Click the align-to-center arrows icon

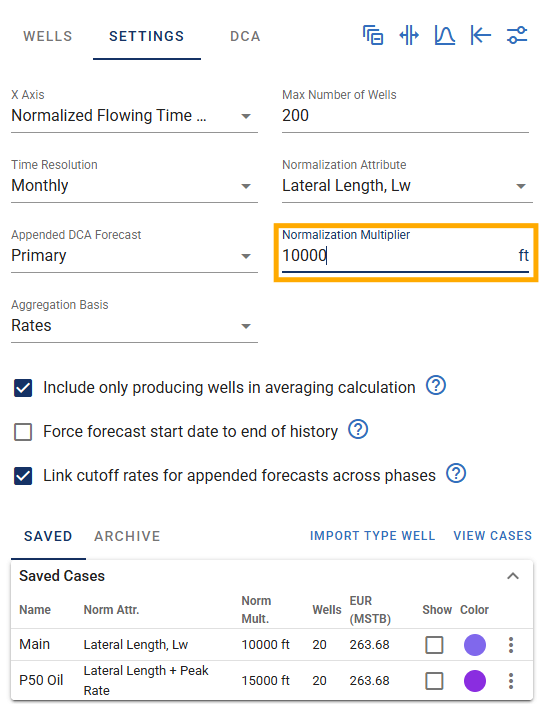coord(409,35)
